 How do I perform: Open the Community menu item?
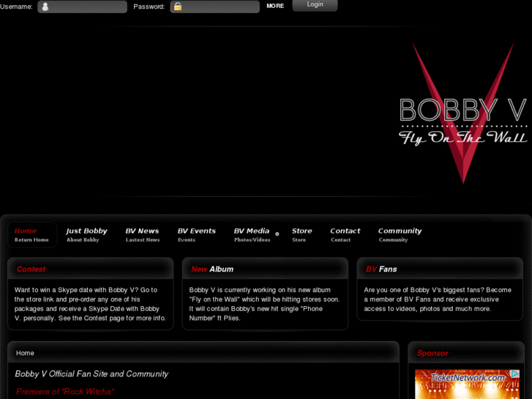(x=400, y=235)
